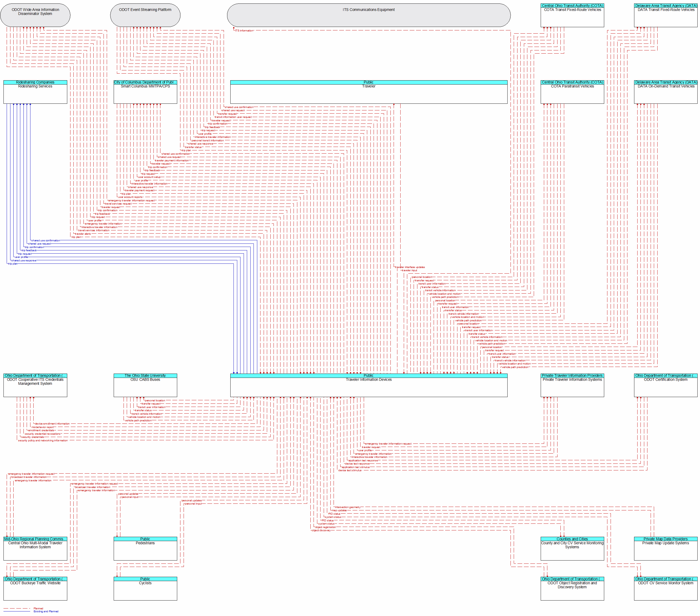This screenshot has height=616, width=700.
Task: Select the Ridesharing Services box
Action: click(x=35, y=92)
